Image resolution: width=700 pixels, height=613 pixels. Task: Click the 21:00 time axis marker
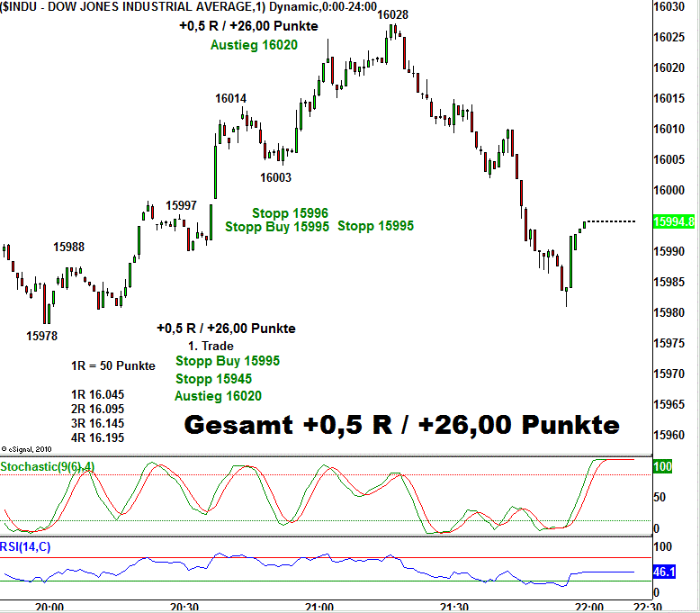point(319,606)
